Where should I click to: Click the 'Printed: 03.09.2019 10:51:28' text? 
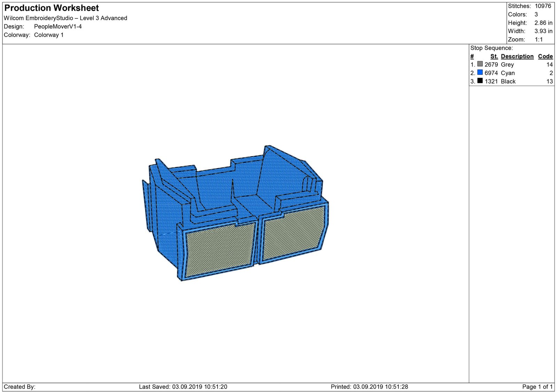click(x=369, y=387)
